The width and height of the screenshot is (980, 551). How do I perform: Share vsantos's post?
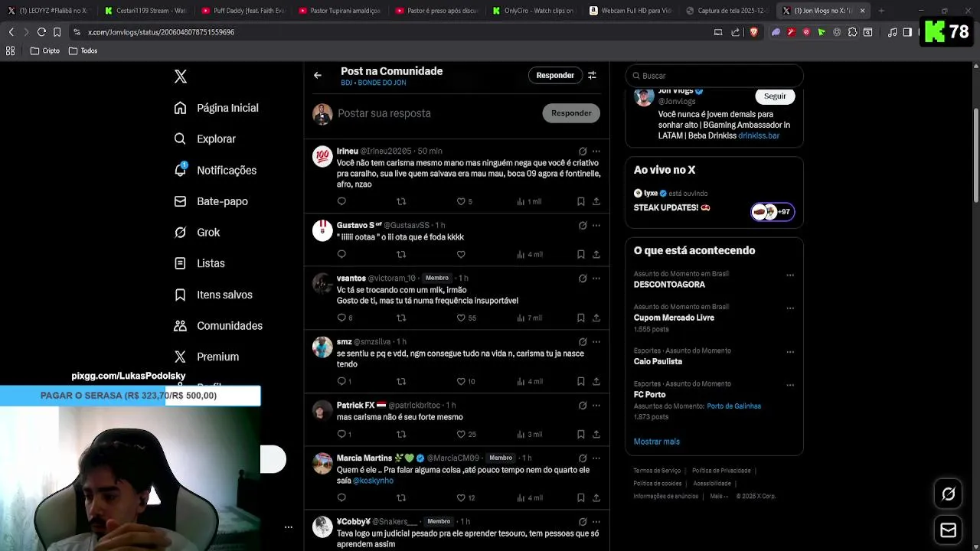[x=596, y=318]
